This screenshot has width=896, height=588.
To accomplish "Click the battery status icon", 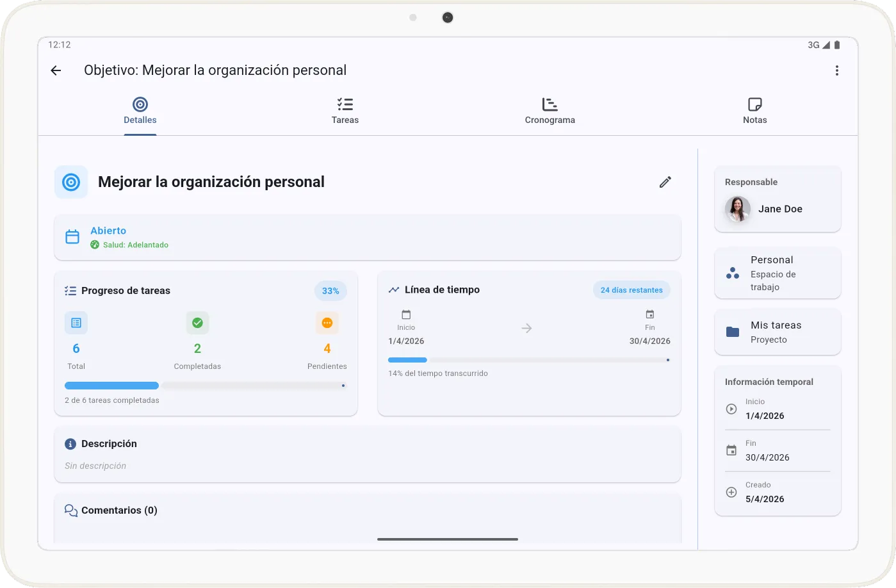I will [837, 45].
